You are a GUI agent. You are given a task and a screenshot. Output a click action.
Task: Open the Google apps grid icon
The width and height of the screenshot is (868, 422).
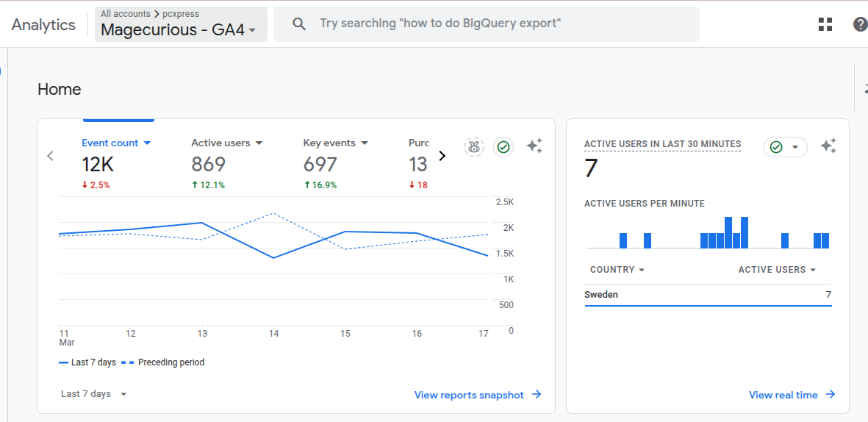825,24
